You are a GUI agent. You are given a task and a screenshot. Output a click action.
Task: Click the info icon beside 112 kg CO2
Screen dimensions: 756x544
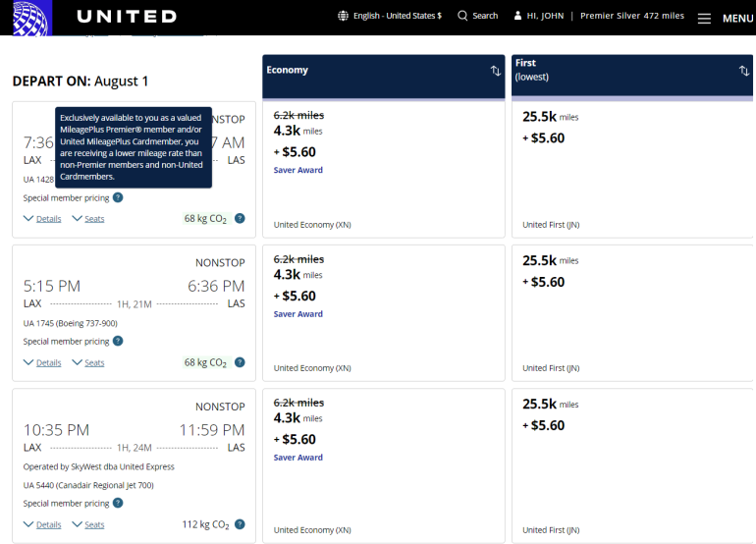[240, 524]
